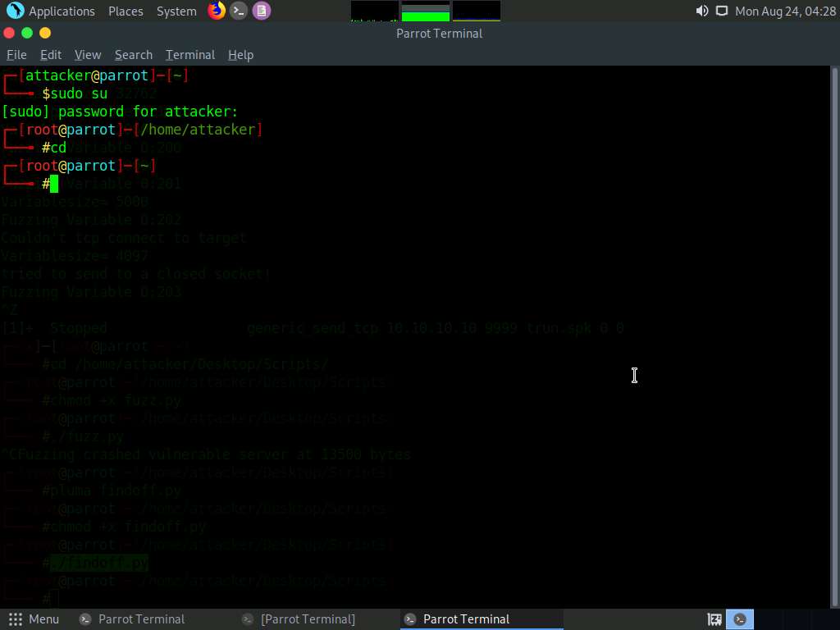840x630 pixels.
Task: Click the purple text editor launcher icon
Action: 262,11
